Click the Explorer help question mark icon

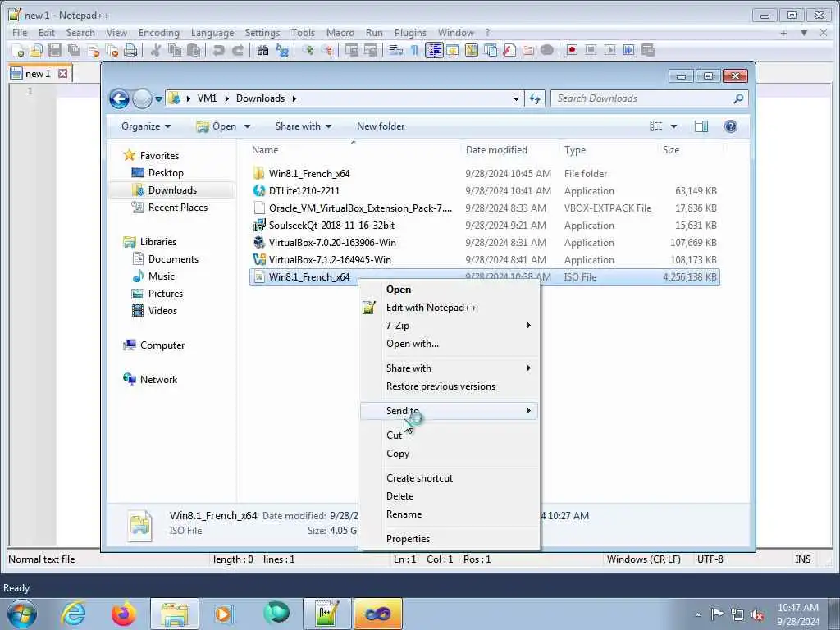[x=730, y=126]
